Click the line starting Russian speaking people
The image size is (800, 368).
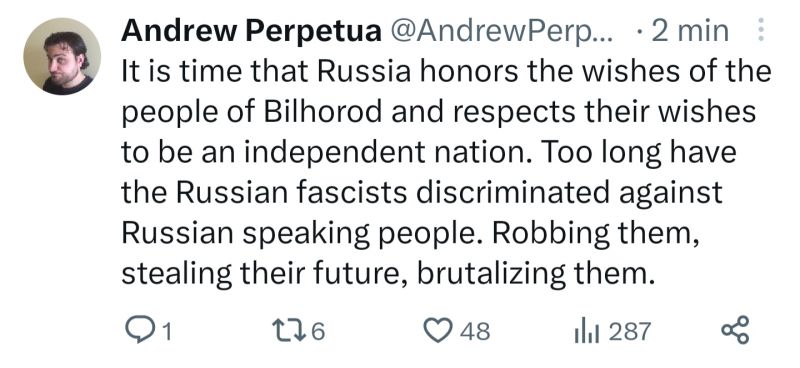[x=410, y=233]
